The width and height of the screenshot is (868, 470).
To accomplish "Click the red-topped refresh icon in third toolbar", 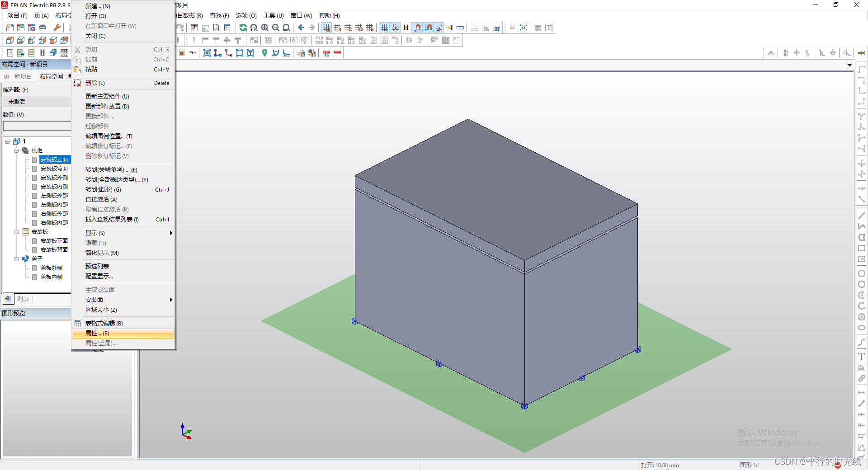I will tap(326, 53).
